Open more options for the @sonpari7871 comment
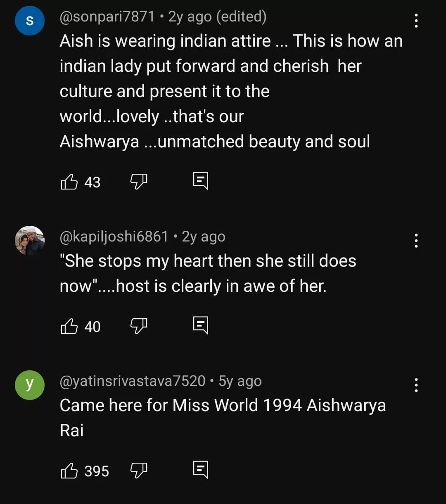This screenshot has height=504, width=446. 416,21
